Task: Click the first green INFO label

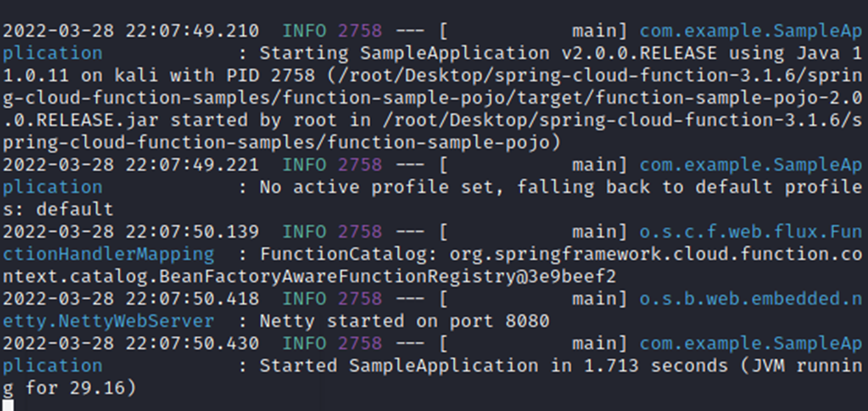Action: [x=304, y=31]
